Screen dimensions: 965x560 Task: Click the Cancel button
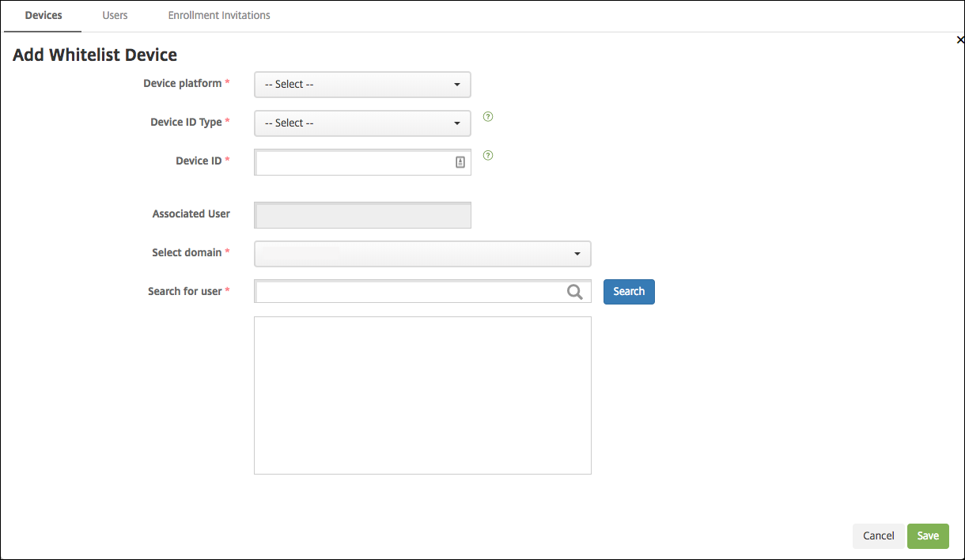[x=878, y=535]
